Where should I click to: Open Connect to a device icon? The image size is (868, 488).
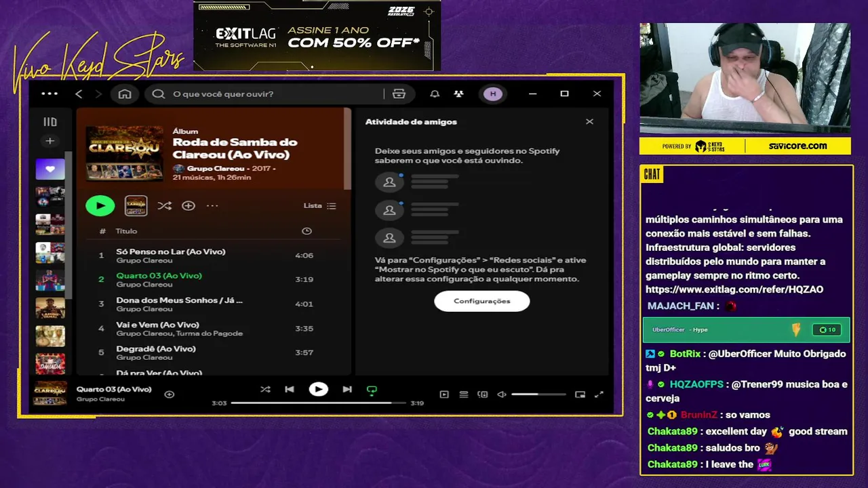[x=483, y=394]
